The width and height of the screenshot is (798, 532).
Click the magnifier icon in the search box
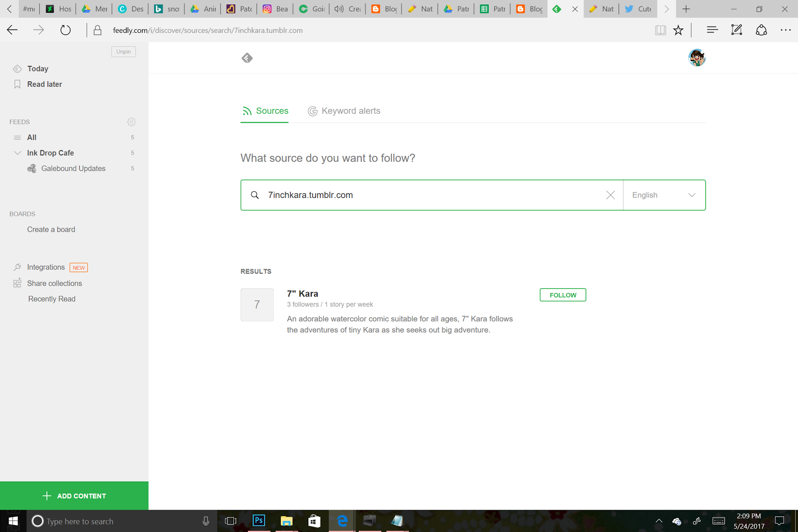click(255, 195)
